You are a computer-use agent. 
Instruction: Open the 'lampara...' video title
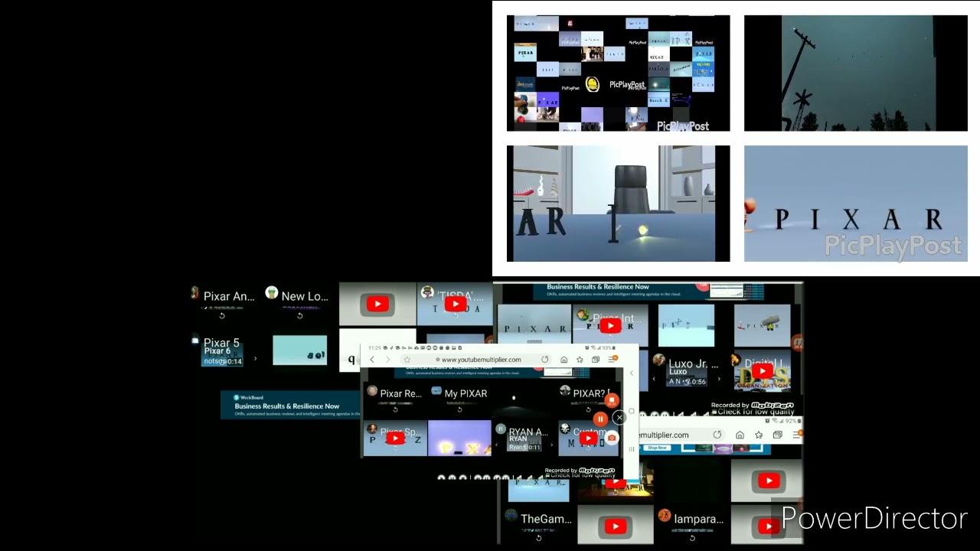[x=698, y=519]
